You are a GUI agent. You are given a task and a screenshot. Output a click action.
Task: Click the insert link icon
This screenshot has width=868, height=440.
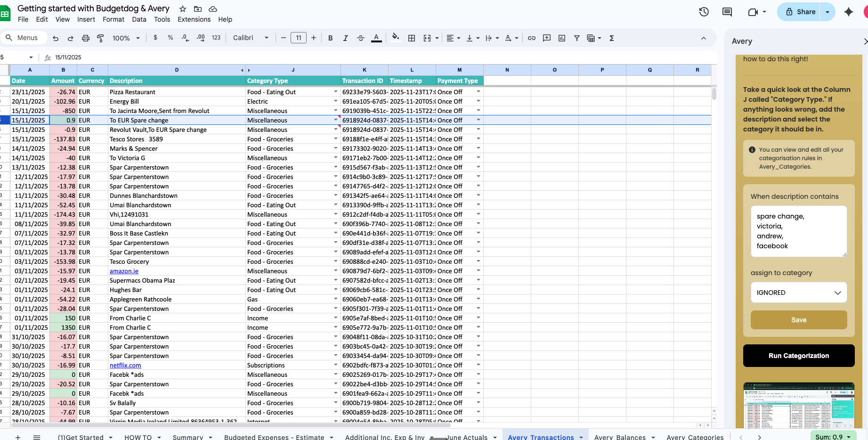click(x=531, y=38)
